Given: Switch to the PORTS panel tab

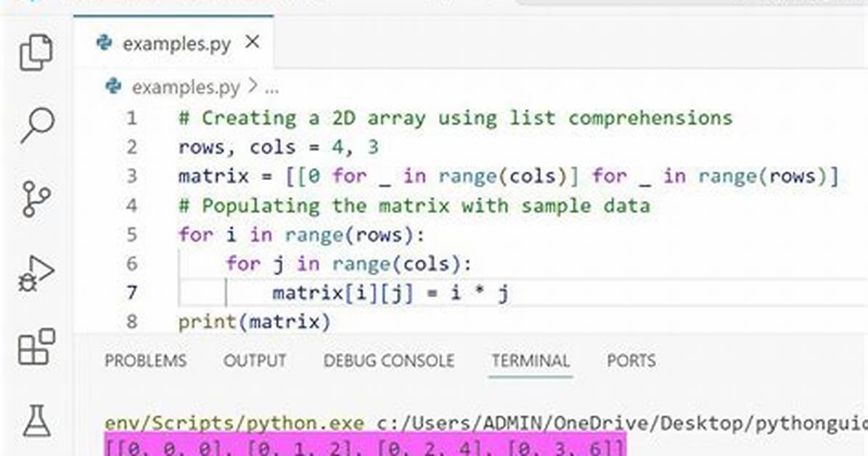Looking at the screenshot, I should (x=631, y=361).
